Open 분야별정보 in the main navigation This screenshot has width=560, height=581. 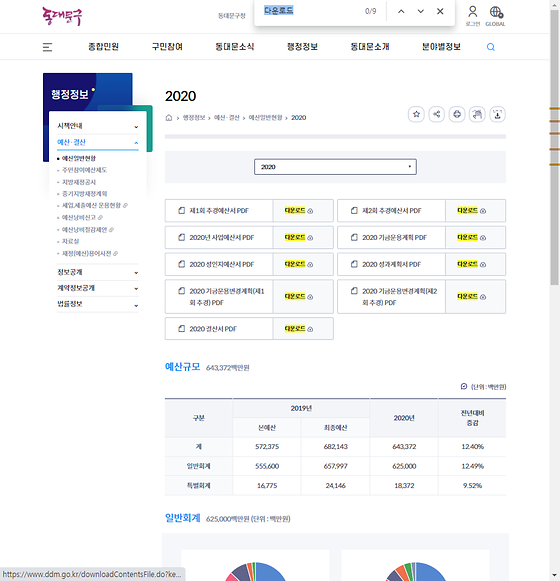(x=441, y=47)
